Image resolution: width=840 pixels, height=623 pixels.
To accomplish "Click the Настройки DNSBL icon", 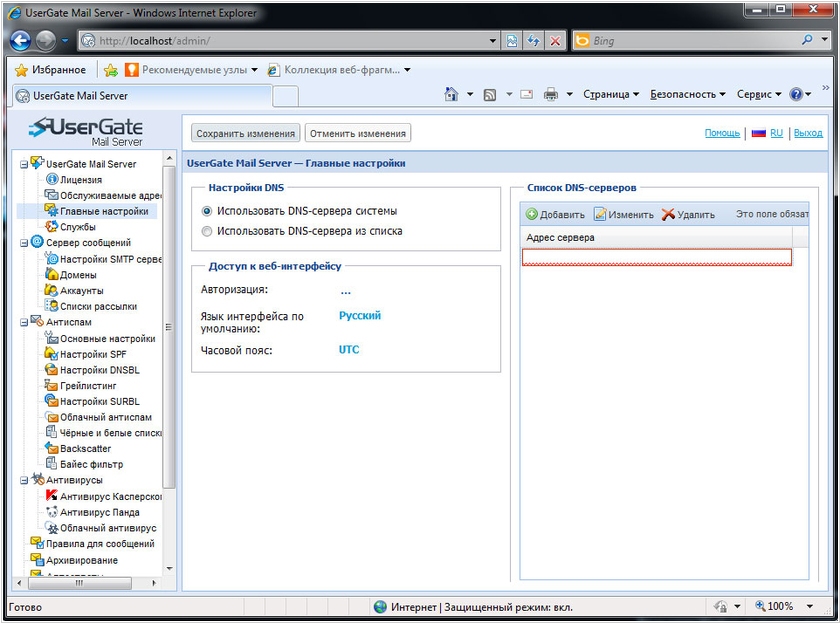I will (x=51, y=369).
